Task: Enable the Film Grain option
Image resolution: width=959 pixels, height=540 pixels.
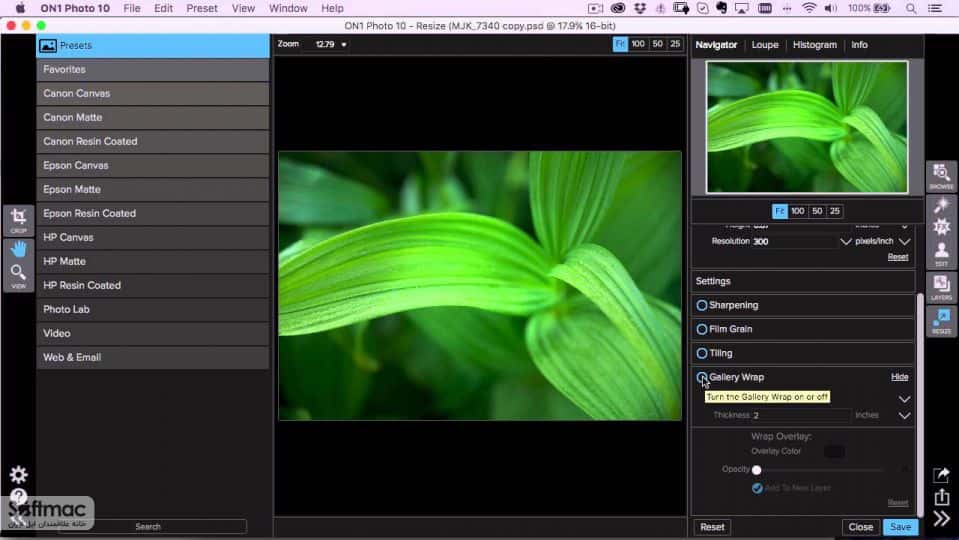Action: tap(702, 329)
